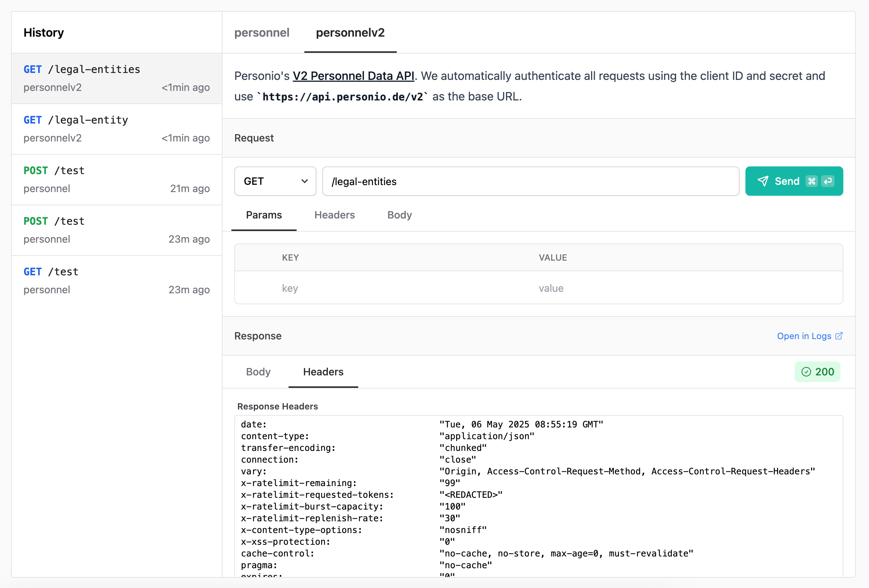
Task: Click the x-ratelimit-replenish-rate "30" value
Action: coord(450,518)
